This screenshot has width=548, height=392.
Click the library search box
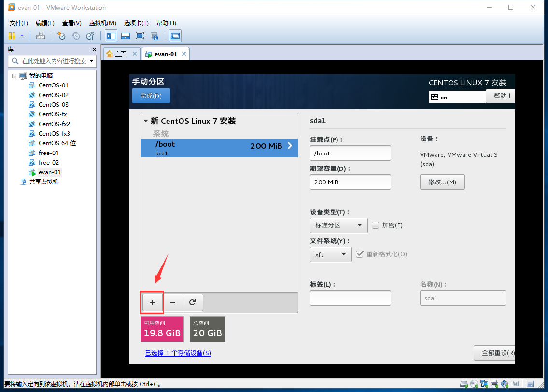[x=52, y=61]
